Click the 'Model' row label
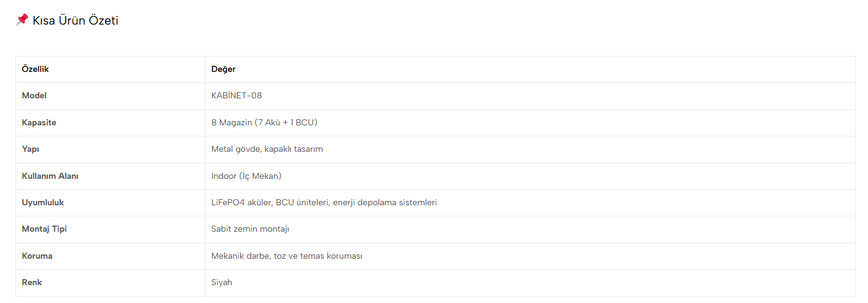868x303 pixels. 34,96
